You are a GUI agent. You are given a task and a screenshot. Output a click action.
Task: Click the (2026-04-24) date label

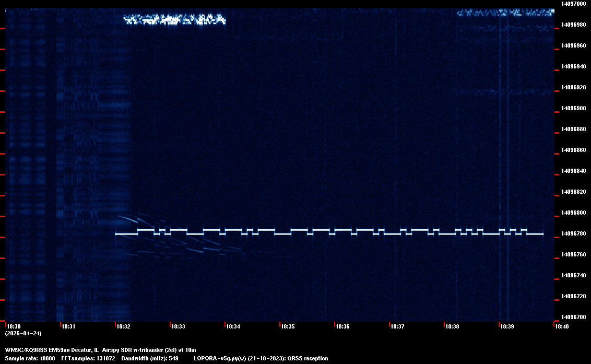click(x=23, y=333)
